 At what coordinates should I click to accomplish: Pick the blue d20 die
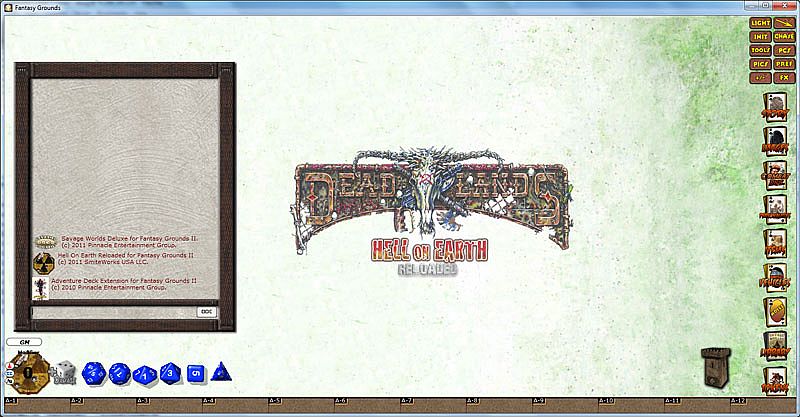coord(93,373)
